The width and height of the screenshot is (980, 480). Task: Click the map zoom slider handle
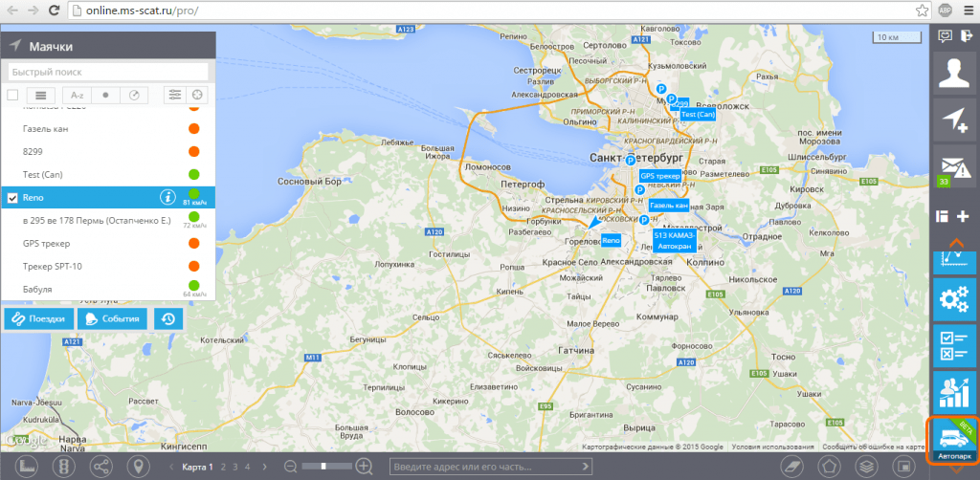[x=323, y=467]
